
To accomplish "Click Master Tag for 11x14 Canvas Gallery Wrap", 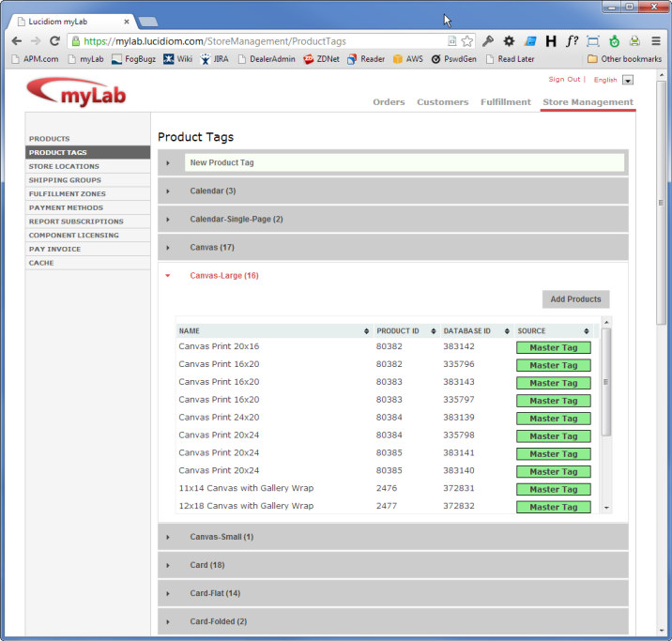I will tap(554, 489).
